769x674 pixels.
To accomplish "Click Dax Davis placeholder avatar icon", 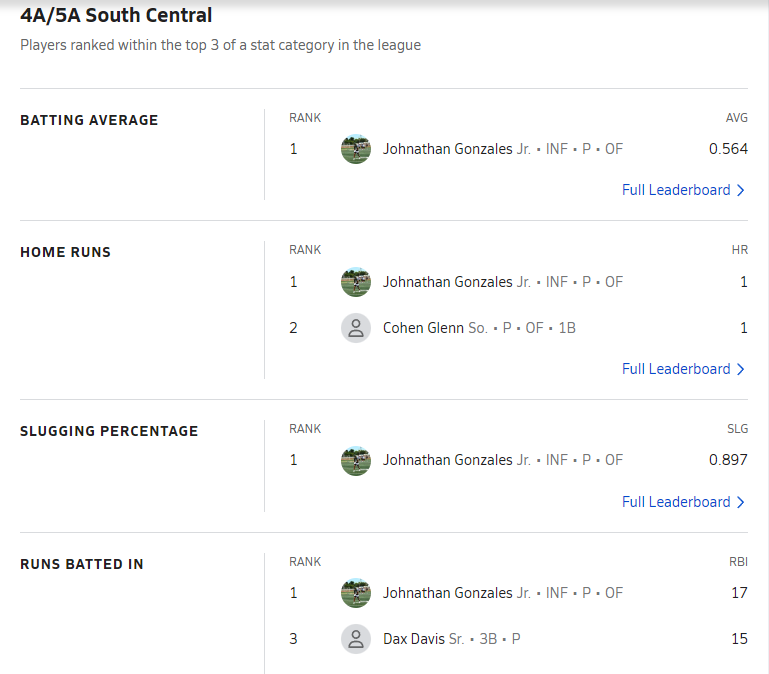I will tap(356, 639).
